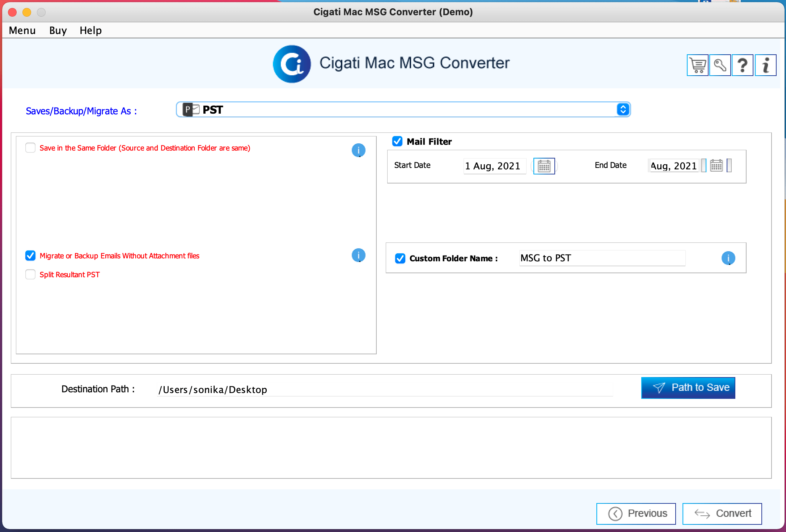Image resolution: width=786 pixels, height=532 pixels.
Task: Open the Menu menu
Action: tap(22, 30)
